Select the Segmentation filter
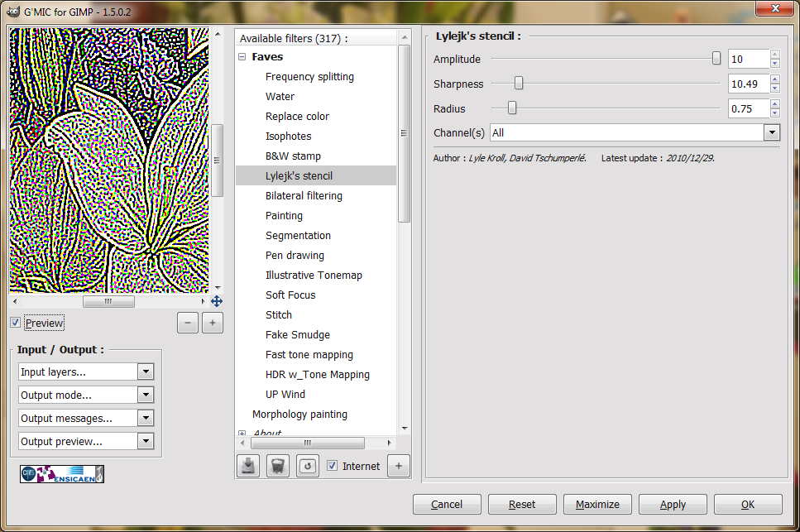Screen dimensions: 800x532 tap(298, 236)
